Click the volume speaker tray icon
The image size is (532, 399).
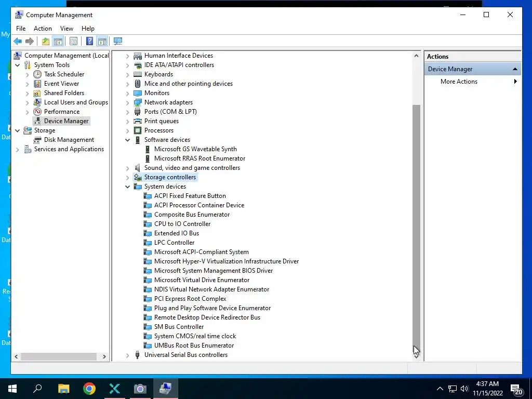coord(464,389)
